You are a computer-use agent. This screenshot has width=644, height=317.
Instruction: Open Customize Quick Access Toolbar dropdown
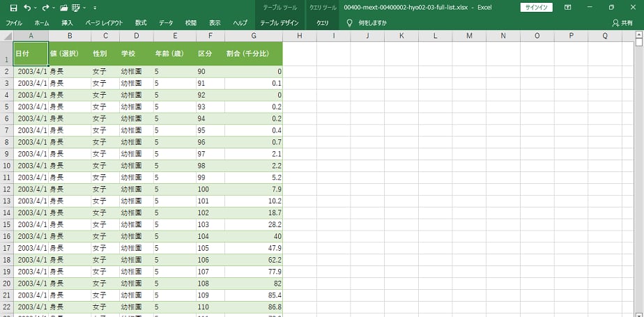93,8
